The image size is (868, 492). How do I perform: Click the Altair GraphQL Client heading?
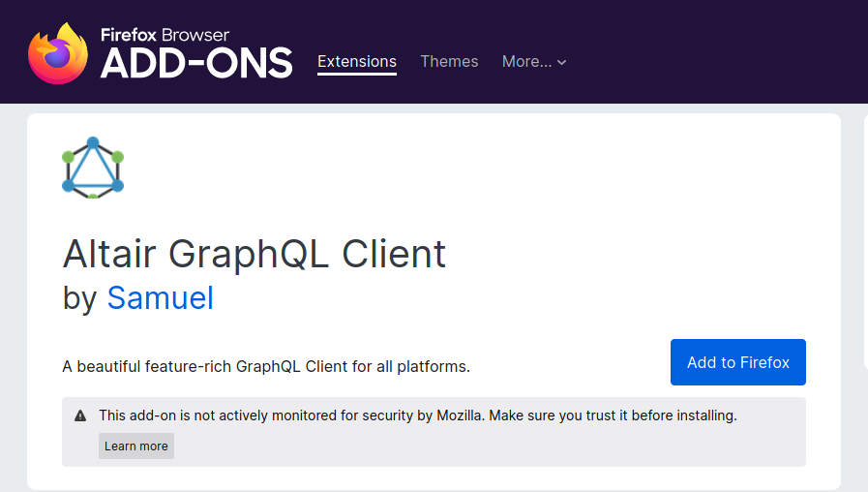click(x=254, y=255)
